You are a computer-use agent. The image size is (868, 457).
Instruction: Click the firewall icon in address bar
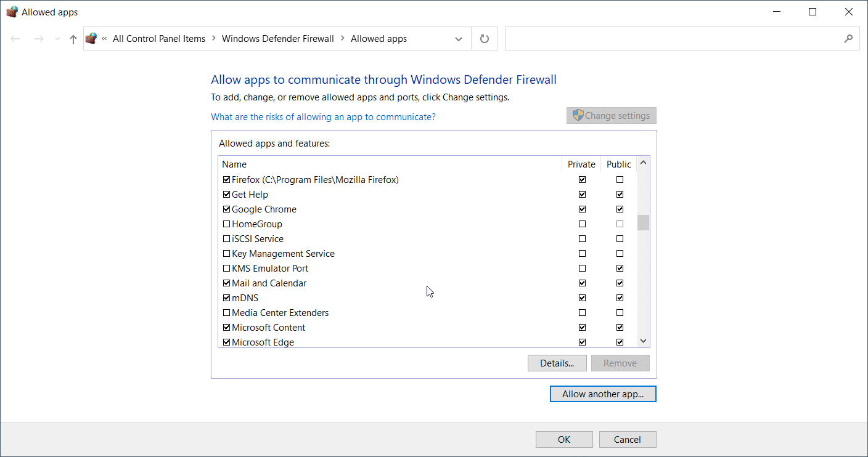tap(92, 39)
